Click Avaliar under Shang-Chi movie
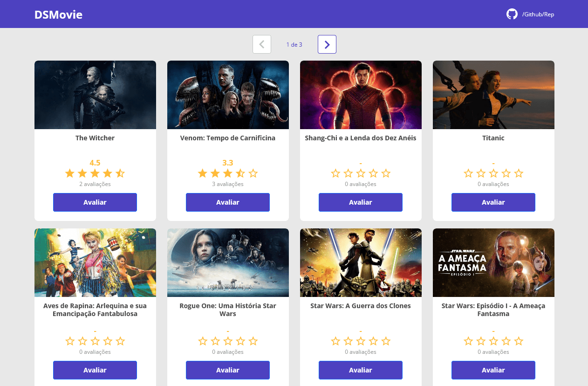Screen dimensions: 588x386 (x=361, y=202)
